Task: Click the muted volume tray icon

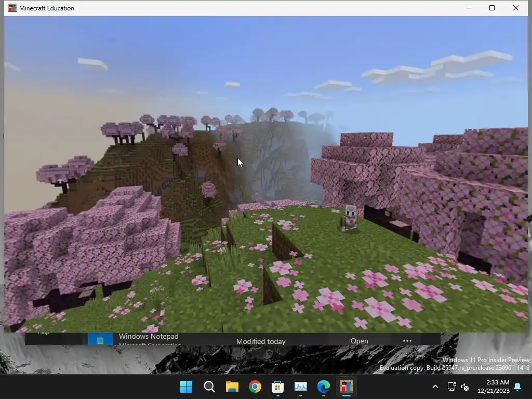Action: click(x=465, y=387)
